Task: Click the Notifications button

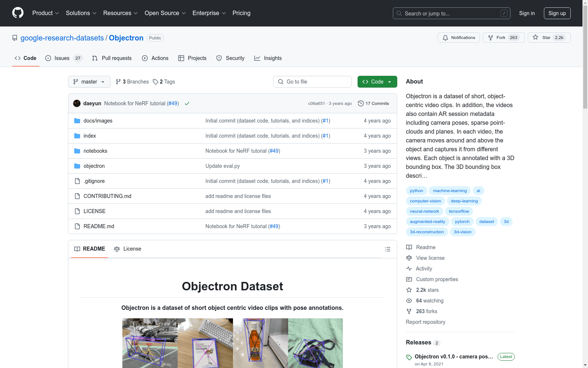Action: coord(459,38)
